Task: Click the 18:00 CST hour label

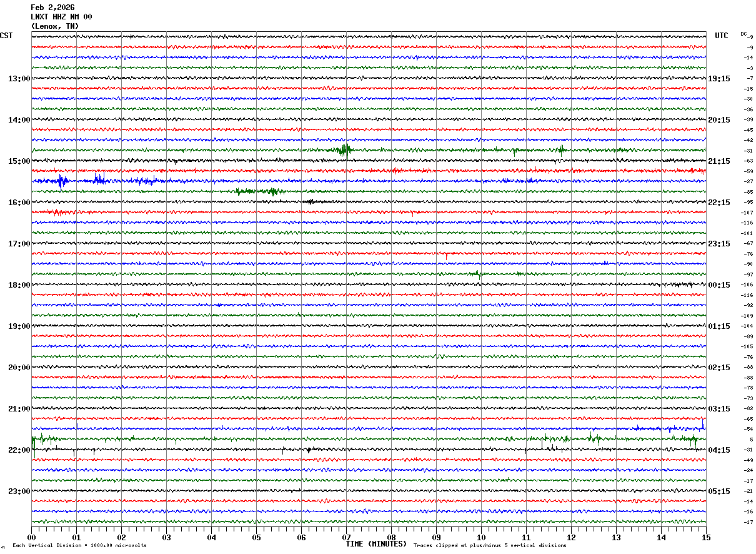Action: click(19, 285)
